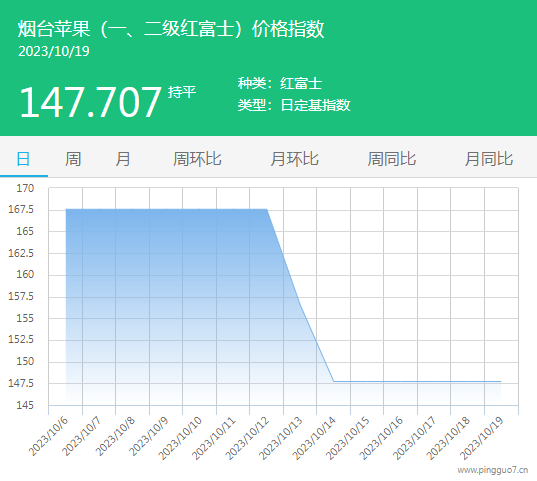Open the 周 weekly tab
Image resolution: width=537 pixels, height=481 pixels.
(73, 159)
